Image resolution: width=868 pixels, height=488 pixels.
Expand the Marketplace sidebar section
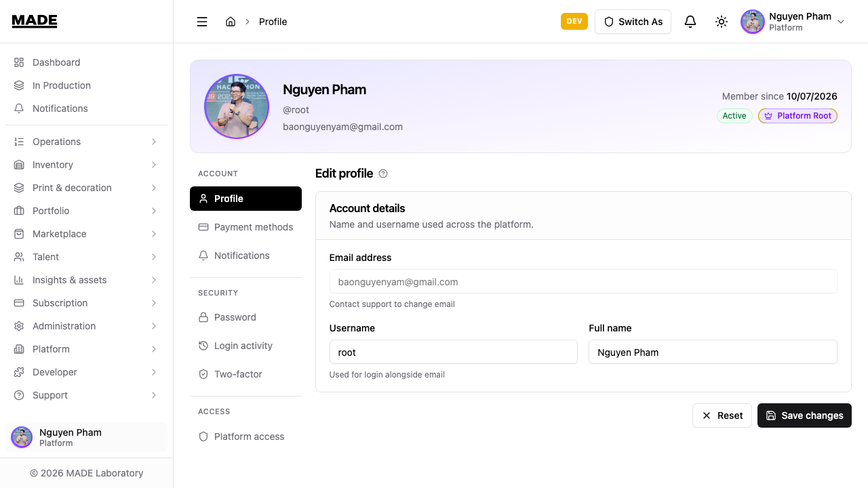(87, 234)
